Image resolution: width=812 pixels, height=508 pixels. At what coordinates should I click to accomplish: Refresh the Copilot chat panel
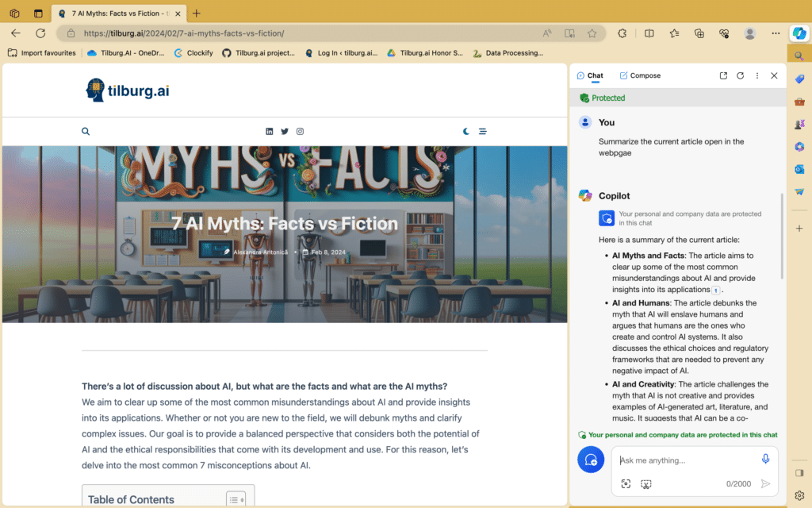[740, 75]
